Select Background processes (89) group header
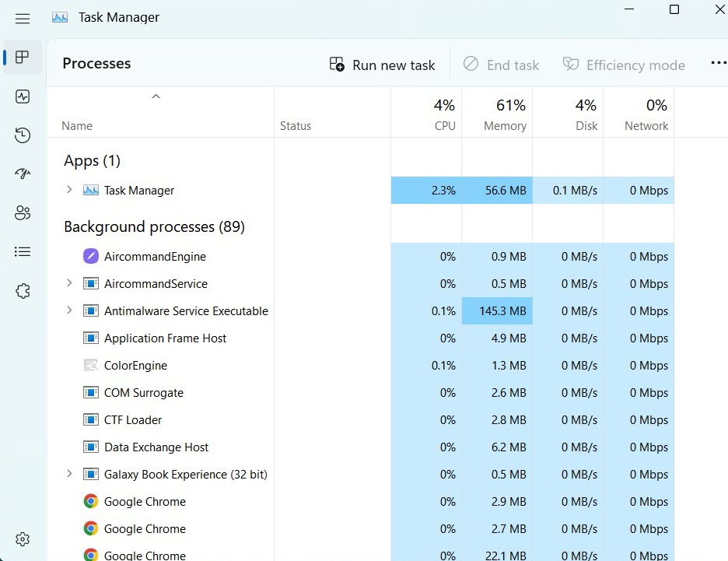 click(154, 227)
